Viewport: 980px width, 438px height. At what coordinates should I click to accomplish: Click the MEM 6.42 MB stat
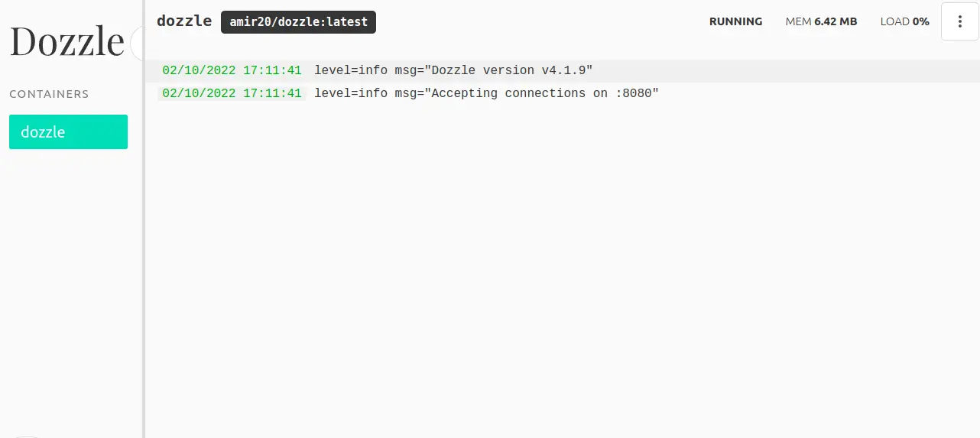(821, 21)
